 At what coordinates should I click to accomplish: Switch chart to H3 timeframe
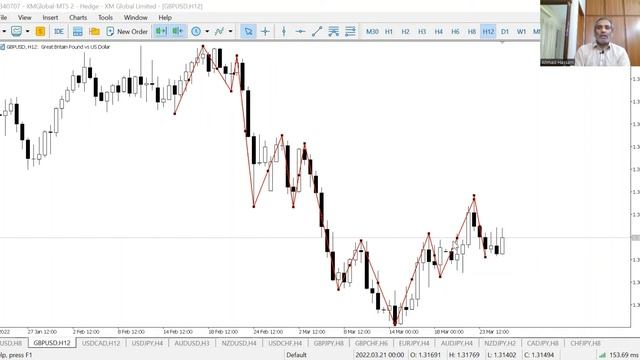(x=422, y=31)
